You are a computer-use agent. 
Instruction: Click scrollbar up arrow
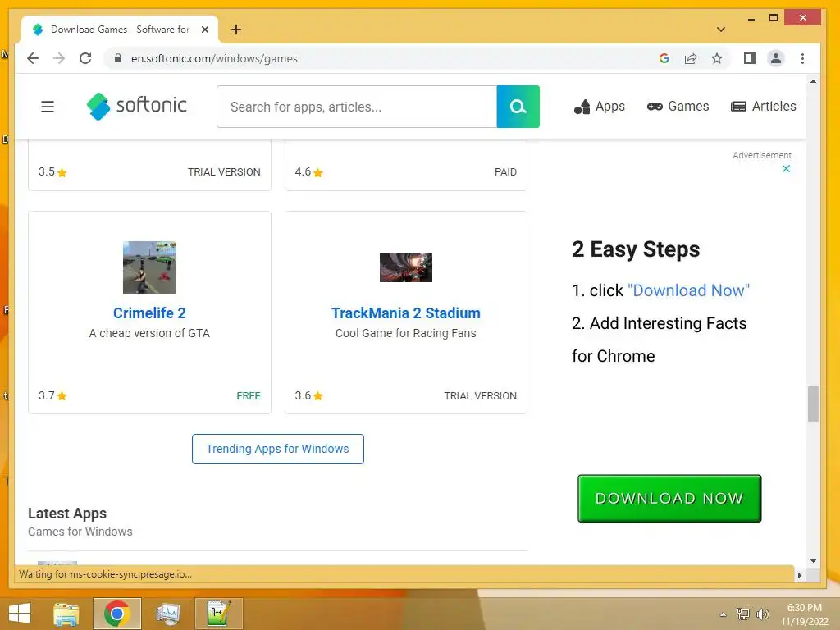pyautogui.click(x=813, y=81)
